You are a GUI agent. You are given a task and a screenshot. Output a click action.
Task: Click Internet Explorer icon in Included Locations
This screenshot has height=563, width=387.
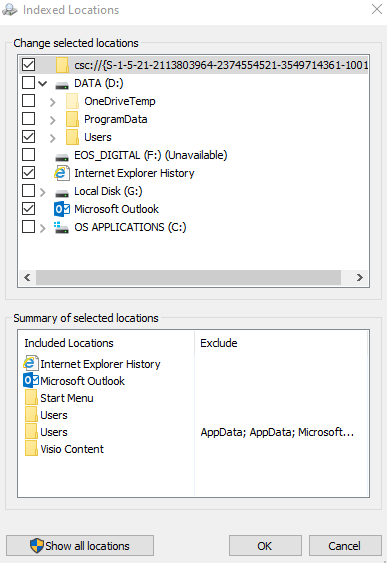(x=31, y=363)
